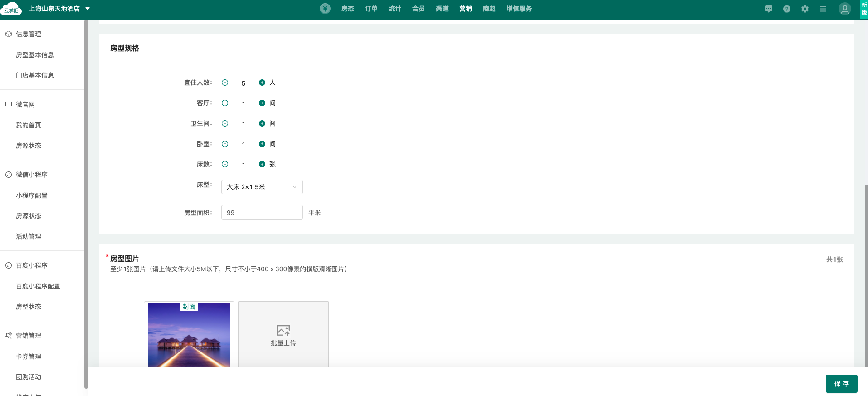Screen dimensions: 868x396
Task: Open 团购活动
Action: pos(29,377)
